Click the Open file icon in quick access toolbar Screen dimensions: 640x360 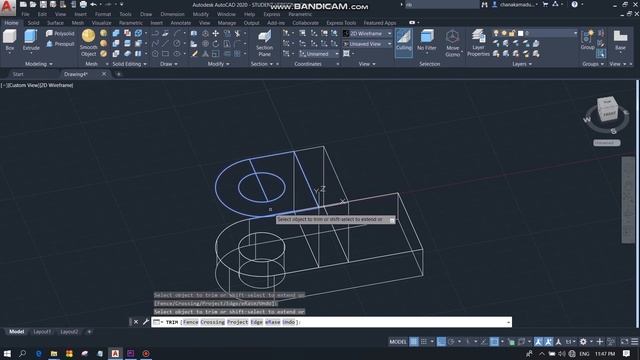point(33,4)
